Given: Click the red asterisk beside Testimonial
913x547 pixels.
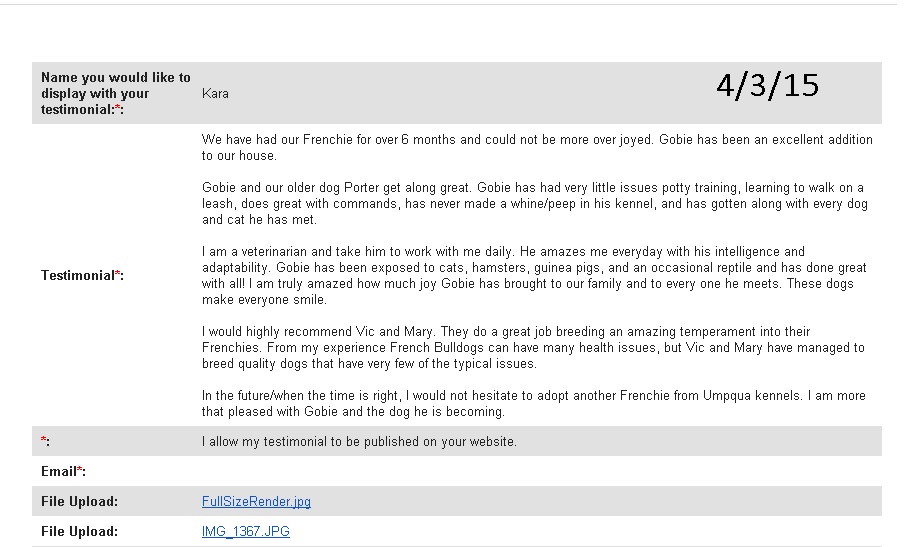Looking at the screenshot, I should [118, 274].
